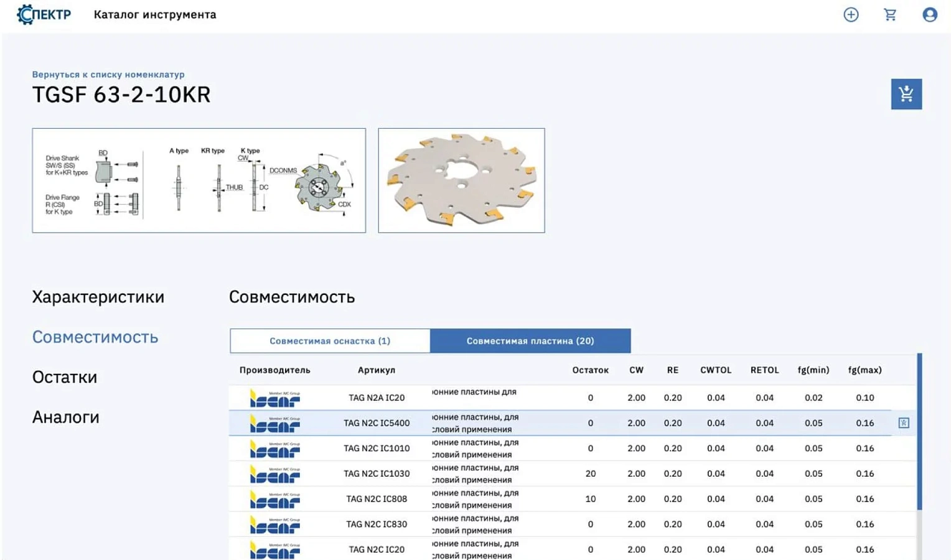Go to Аналоги section
The height and width of the screenshot is (560, 951).
point(66,417)
